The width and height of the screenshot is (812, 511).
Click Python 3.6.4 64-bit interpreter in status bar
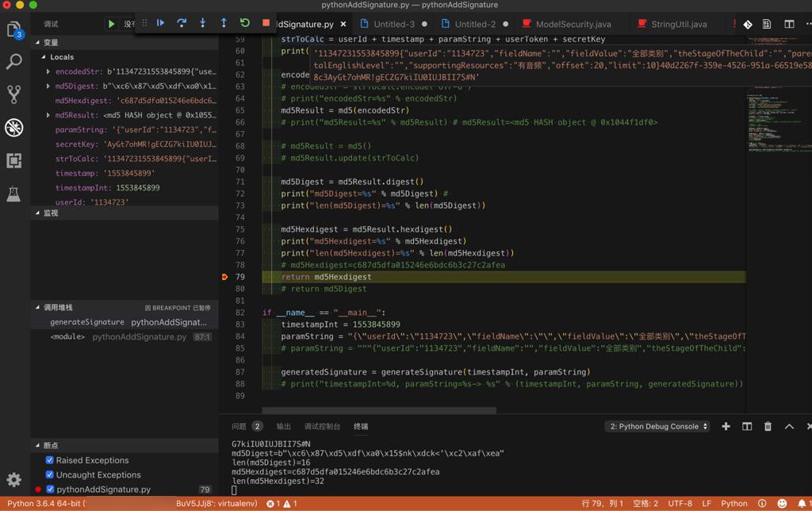click(46, 503)
